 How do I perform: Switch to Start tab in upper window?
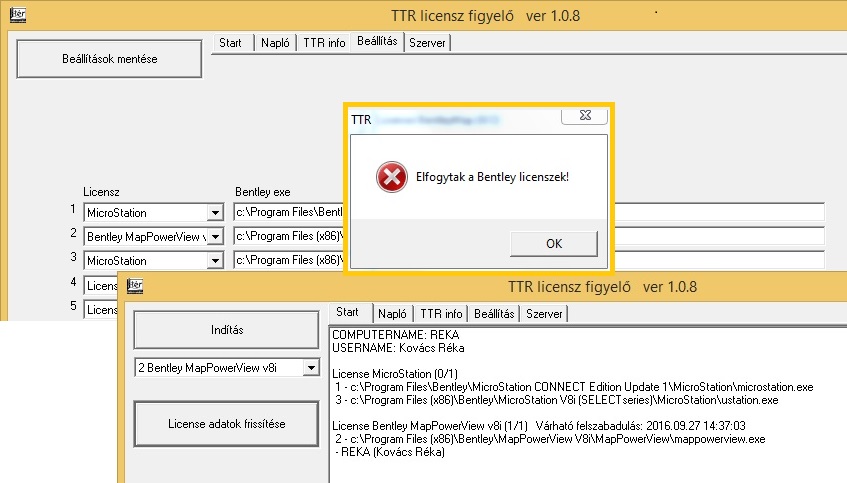click(x=230, y=42)
